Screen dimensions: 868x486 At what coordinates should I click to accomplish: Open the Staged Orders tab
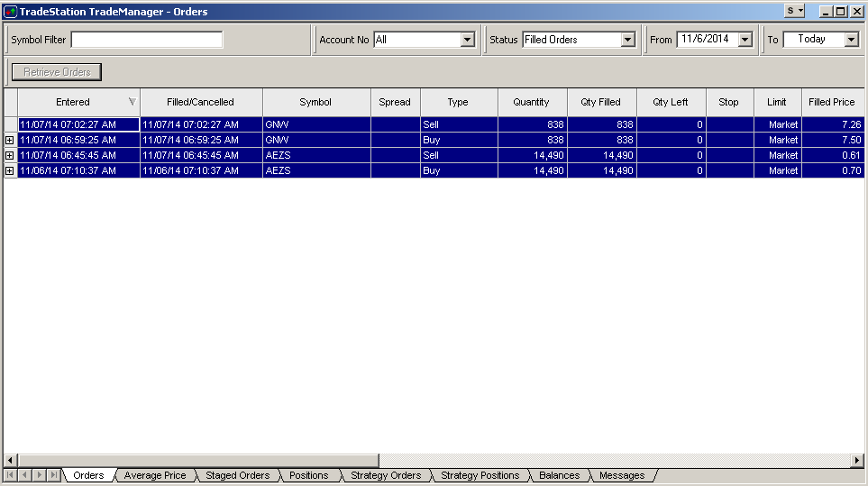coord(237,475)
